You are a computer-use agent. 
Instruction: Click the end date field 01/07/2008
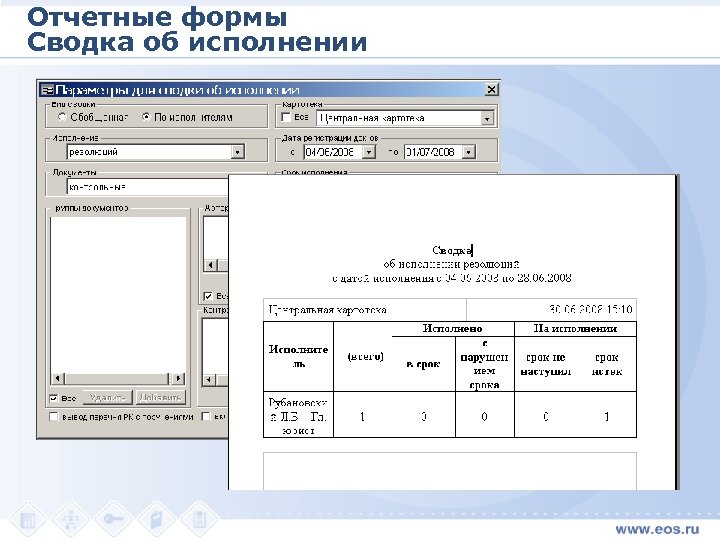tap(433, 152)
